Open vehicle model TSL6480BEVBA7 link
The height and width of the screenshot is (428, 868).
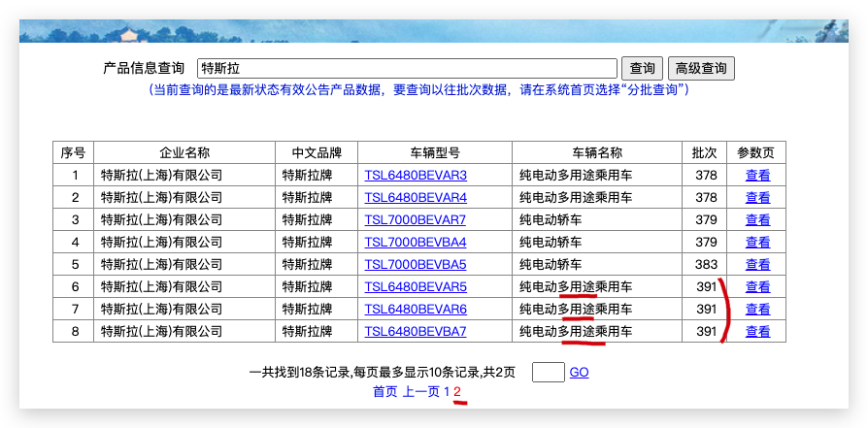pyautogui.click(x=416, y=332)
